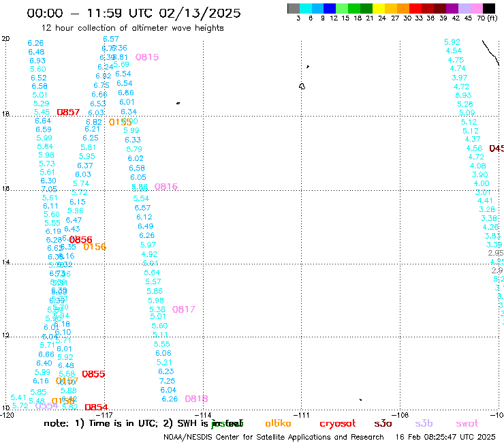Select the orange swatch in the color bar
Image resolution: width=504 pixels, height=443 pixels.
[403, 8]
